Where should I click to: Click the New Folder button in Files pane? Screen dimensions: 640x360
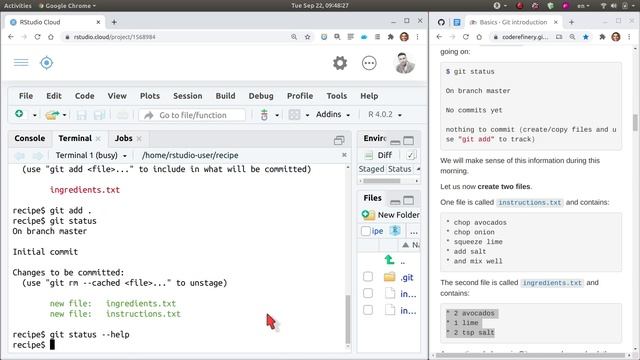pos(390,215)
